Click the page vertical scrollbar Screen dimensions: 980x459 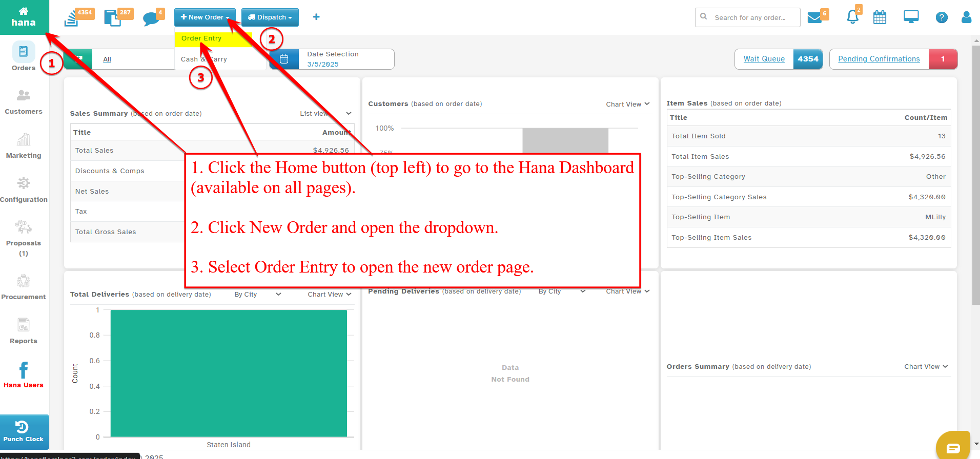click(x=976, y=174)
